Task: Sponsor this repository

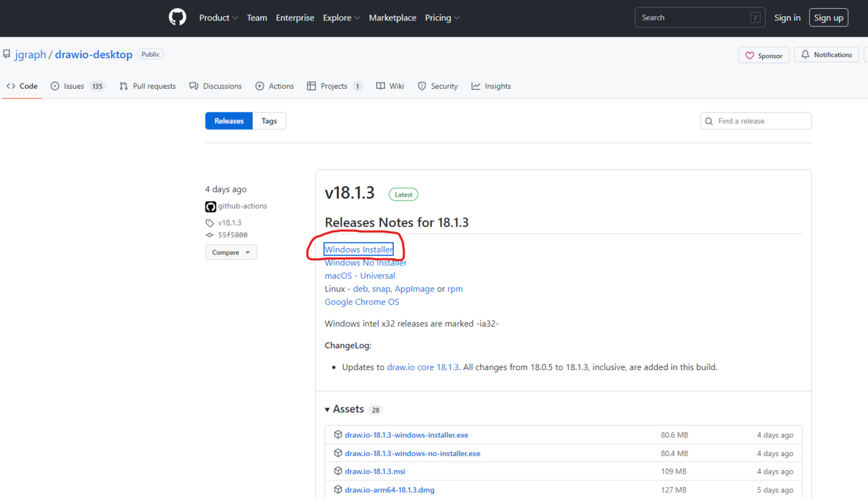Action: coord(764,56)
